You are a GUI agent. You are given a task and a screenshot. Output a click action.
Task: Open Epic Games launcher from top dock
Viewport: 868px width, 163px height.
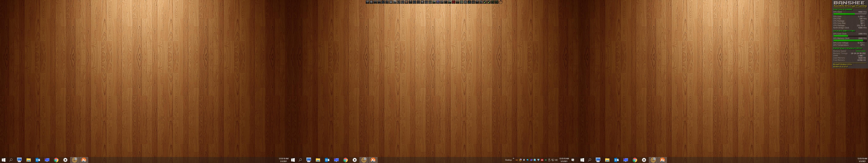[422, 2]
